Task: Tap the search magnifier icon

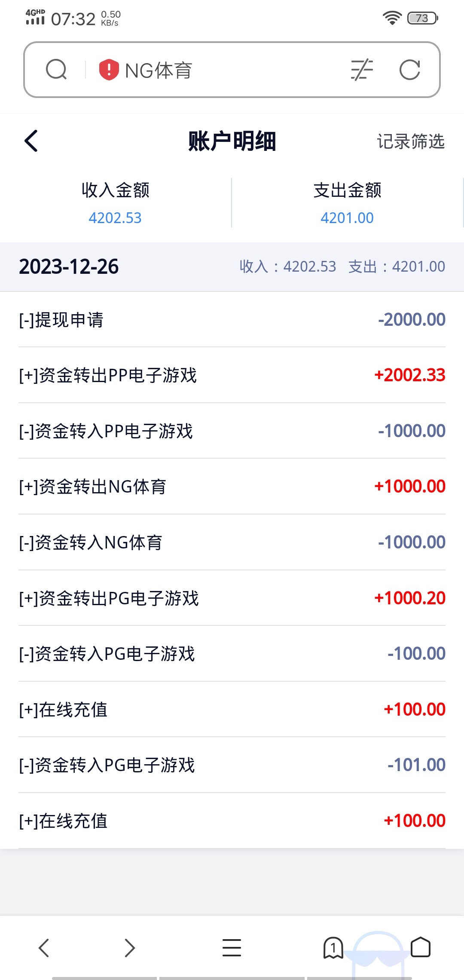Action: [x=56, y=70]
